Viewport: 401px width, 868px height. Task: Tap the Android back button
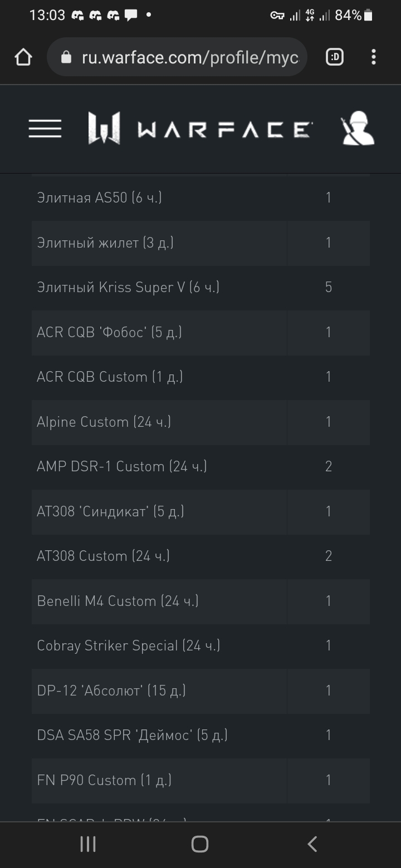312,844
